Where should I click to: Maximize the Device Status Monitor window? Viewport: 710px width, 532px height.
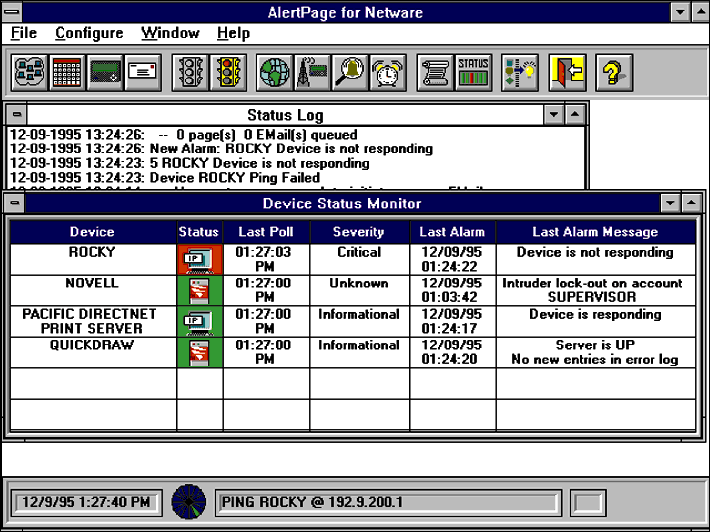[x=691, y=203]
